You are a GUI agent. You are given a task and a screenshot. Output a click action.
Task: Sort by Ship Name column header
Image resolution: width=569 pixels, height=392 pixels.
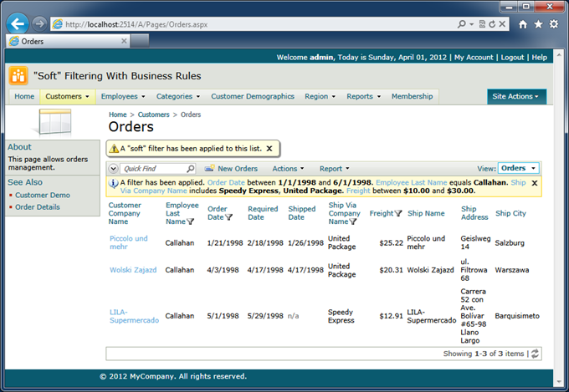pos(426,213)
